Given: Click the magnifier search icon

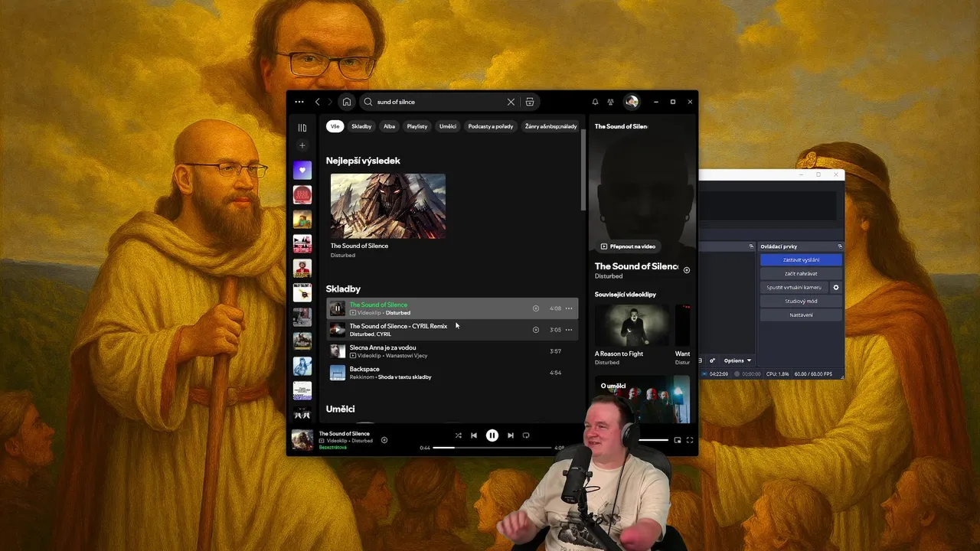Looking at the screenshot, I should click(368, 102).
